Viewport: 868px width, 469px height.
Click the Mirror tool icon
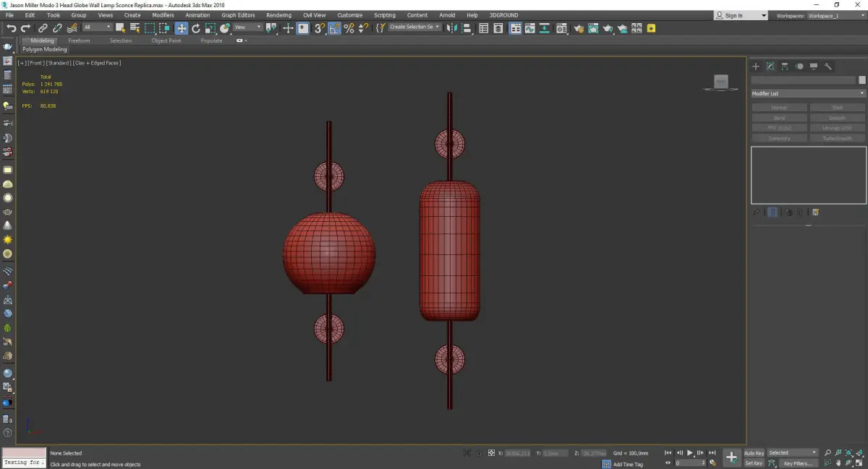[452, 28]
